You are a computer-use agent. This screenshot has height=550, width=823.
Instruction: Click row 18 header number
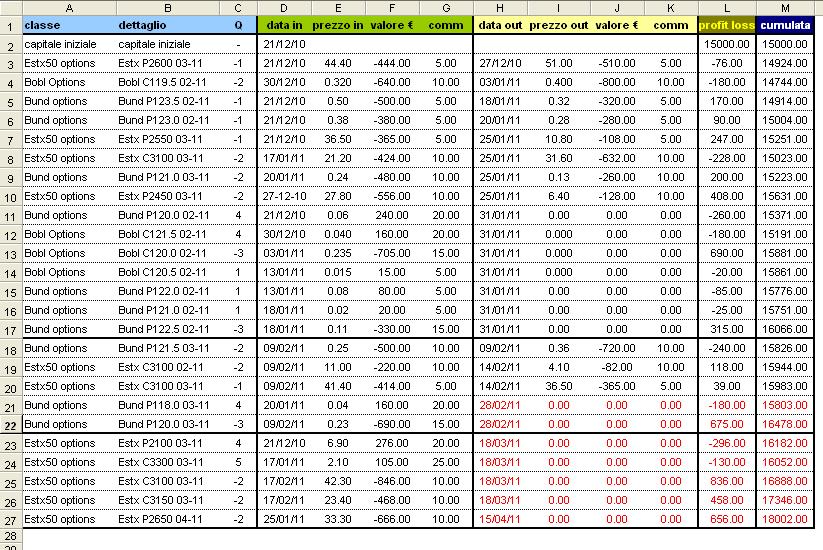[10, 349]
